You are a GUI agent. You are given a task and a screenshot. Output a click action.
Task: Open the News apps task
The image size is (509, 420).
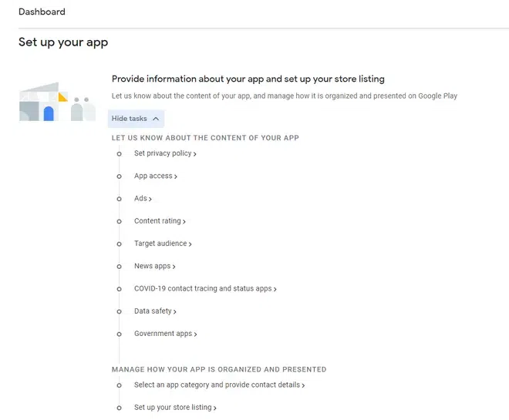coord(154,267)
